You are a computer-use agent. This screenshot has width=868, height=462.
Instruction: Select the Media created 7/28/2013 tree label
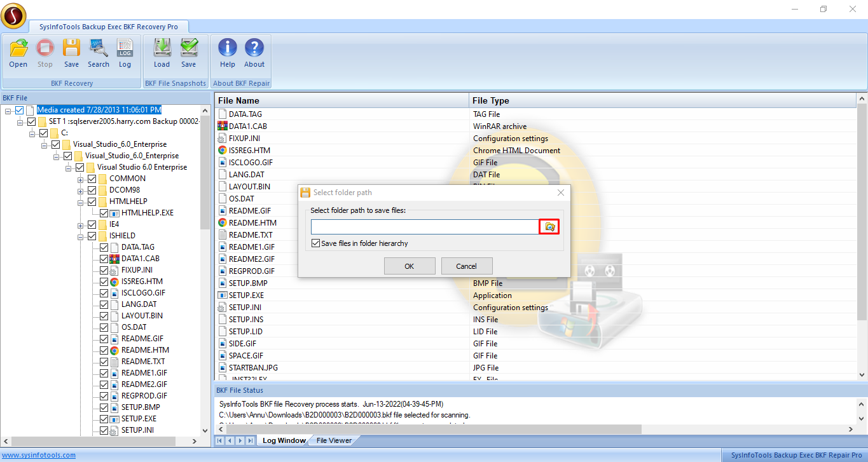[99, 110]
